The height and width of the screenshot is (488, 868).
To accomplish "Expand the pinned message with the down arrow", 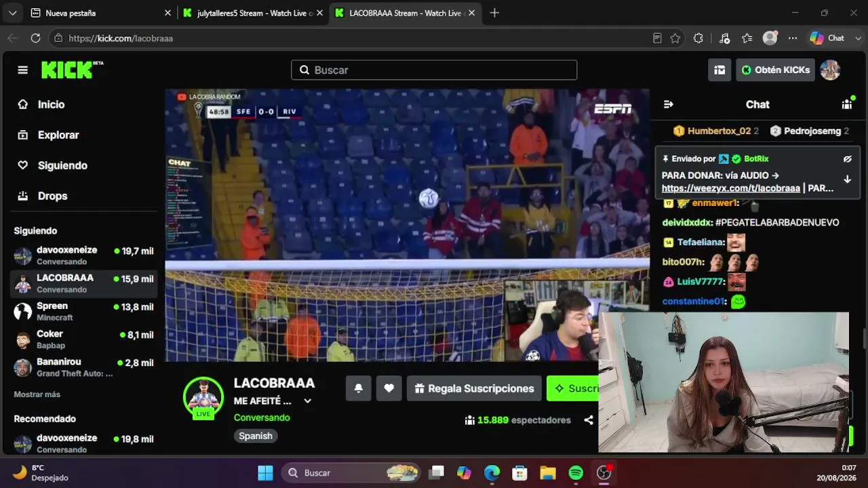I will tap(847, 179).
